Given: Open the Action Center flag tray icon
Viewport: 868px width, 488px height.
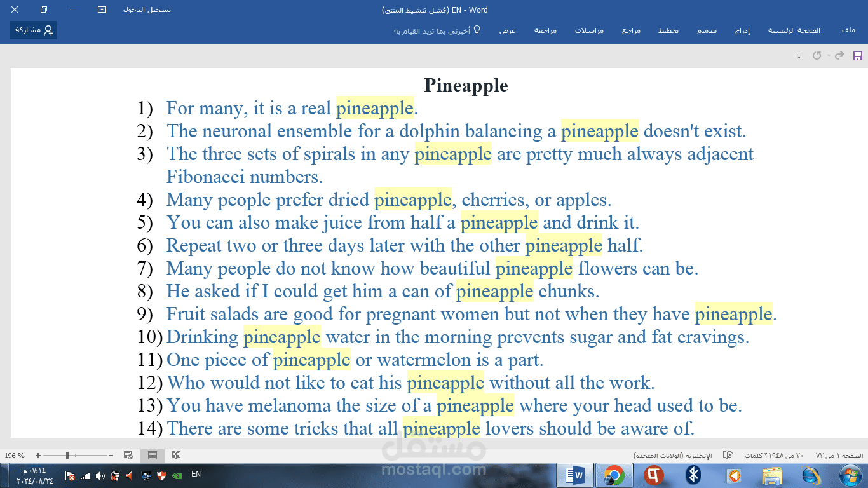Looking at the screenshot, I should coord(70,475).
